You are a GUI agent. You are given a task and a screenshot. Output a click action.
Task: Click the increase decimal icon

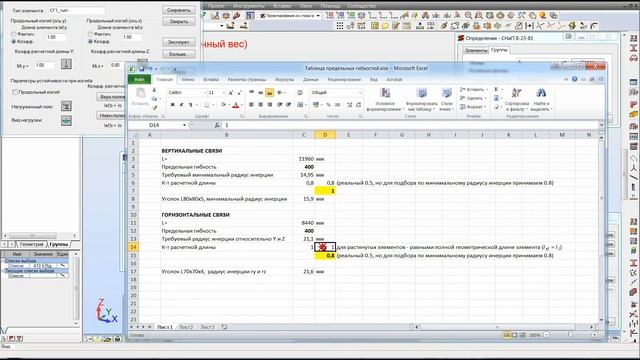click(x=349, y=105)
